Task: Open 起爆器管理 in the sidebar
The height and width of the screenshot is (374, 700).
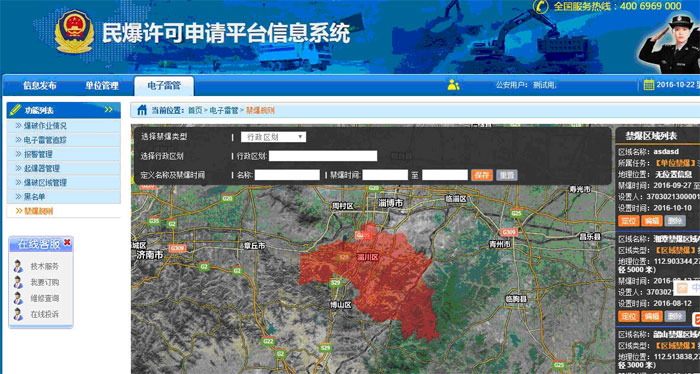Action: pyautogui.click(x=63, y=168)
